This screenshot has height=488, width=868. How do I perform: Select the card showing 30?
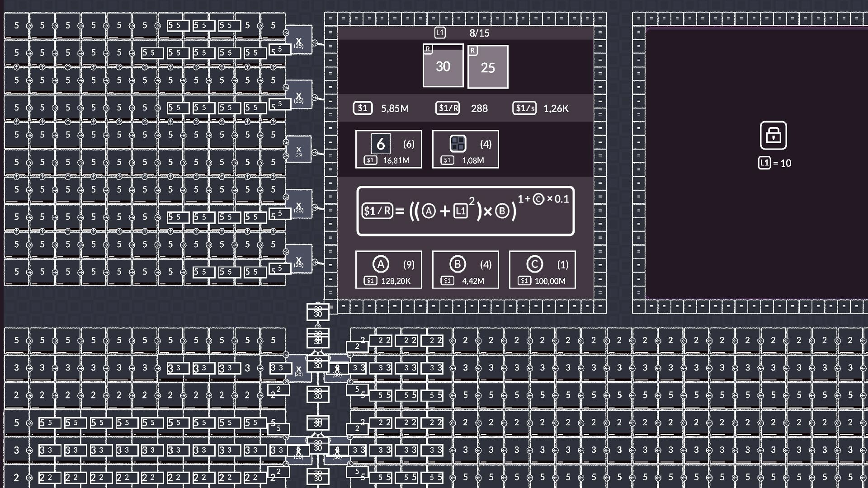click(442, 66)
